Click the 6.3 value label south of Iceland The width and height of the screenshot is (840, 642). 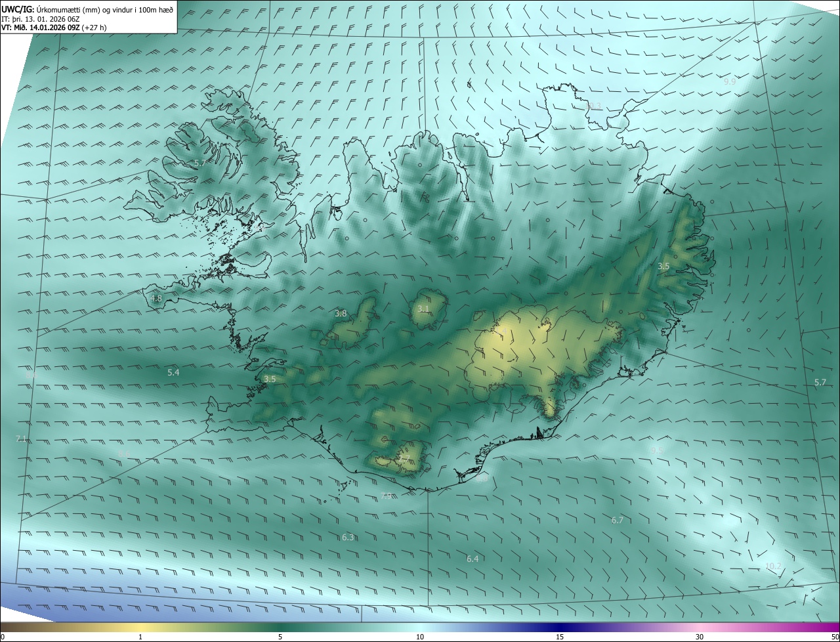coord(348,537)
